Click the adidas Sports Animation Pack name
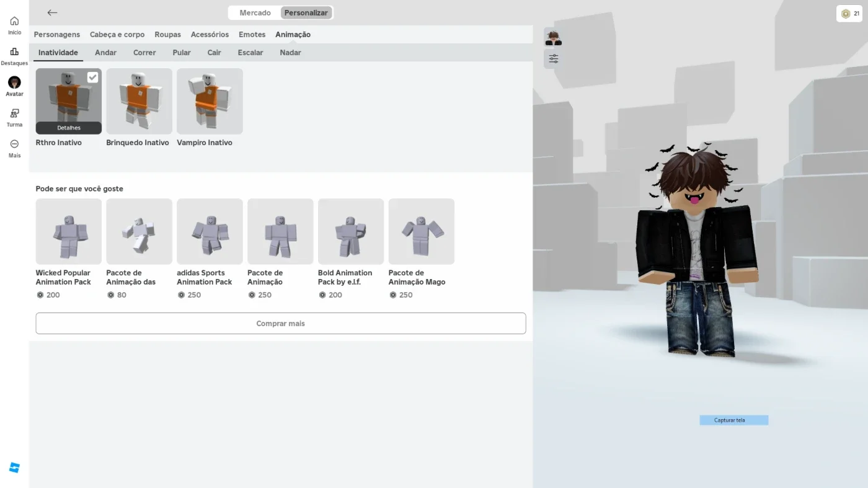 point(205,277)
